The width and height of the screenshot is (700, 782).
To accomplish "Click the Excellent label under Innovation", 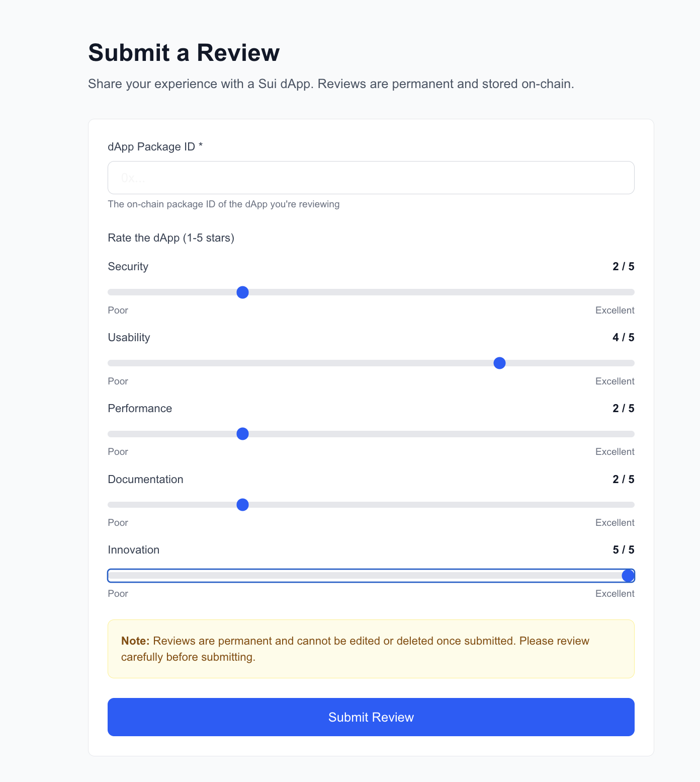I will click(615, 593).
